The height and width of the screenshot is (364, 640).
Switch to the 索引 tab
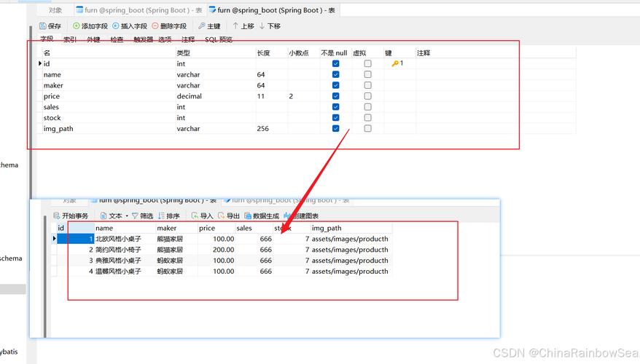[70, 39]
